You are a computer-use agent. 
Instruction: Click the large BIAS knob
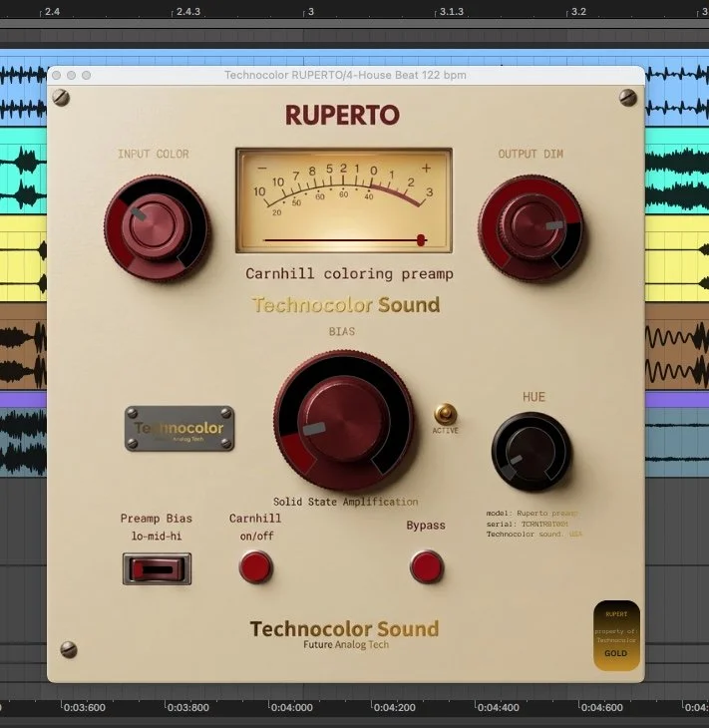point(344,420)
